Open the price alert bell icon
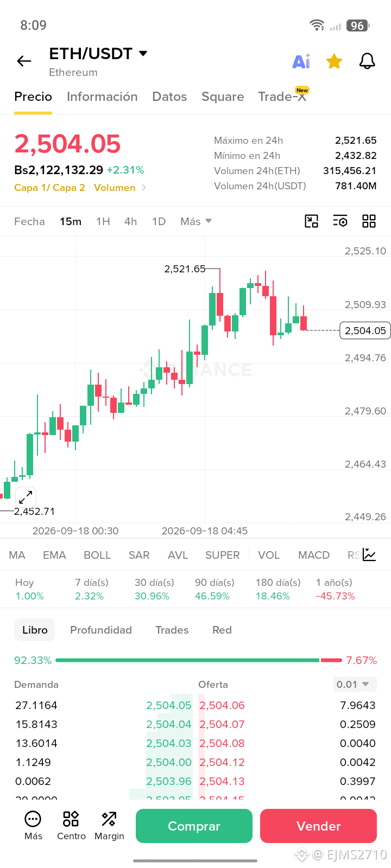 (368, 61)
